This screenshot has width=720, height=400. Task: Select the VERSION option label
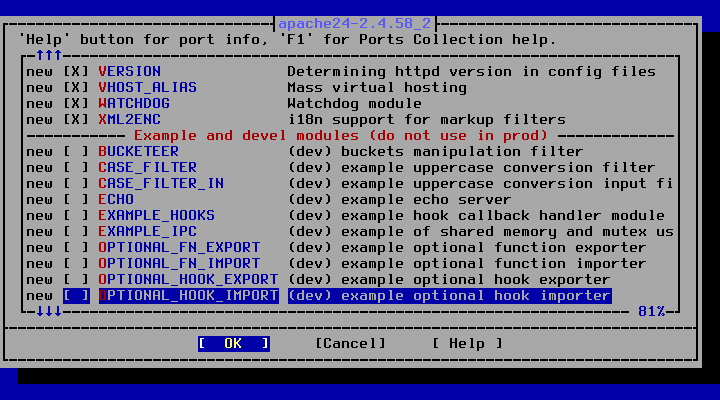tap(129, 72)
